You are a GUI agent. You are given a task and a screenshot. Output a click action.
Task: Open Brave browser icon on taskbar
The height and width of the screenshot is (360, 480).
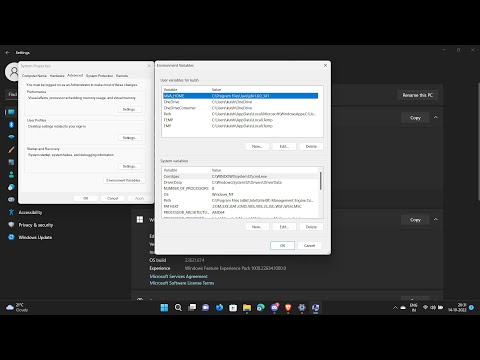point(288,307)
